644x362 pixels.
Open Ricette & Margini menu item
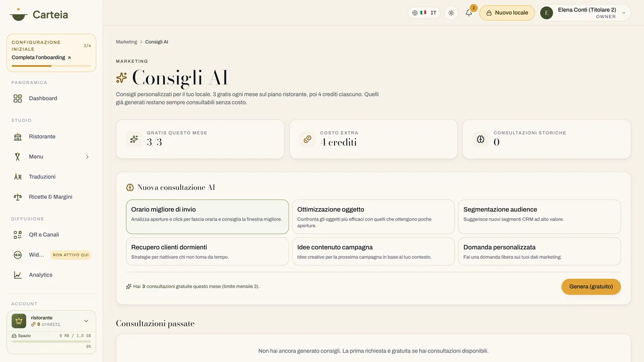pyautogui.click(x=51, y=197)
